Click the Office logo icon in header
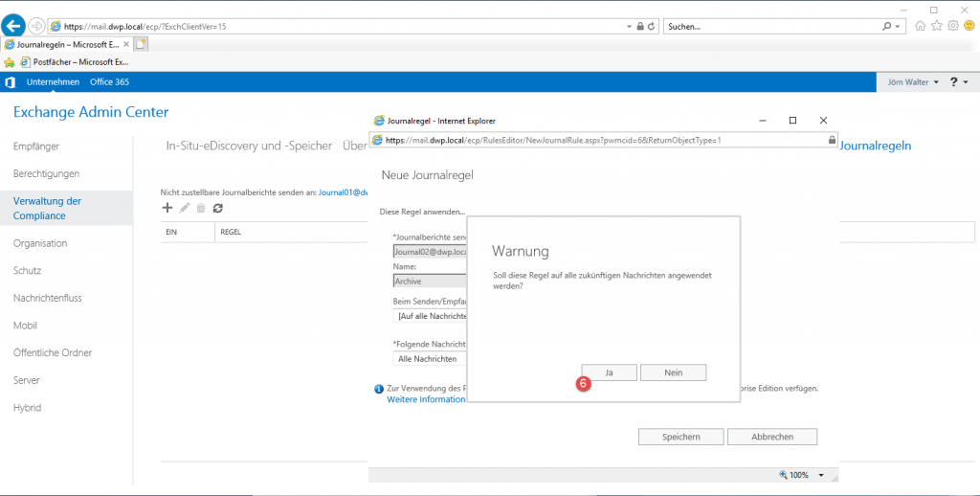 click(10, 82)
